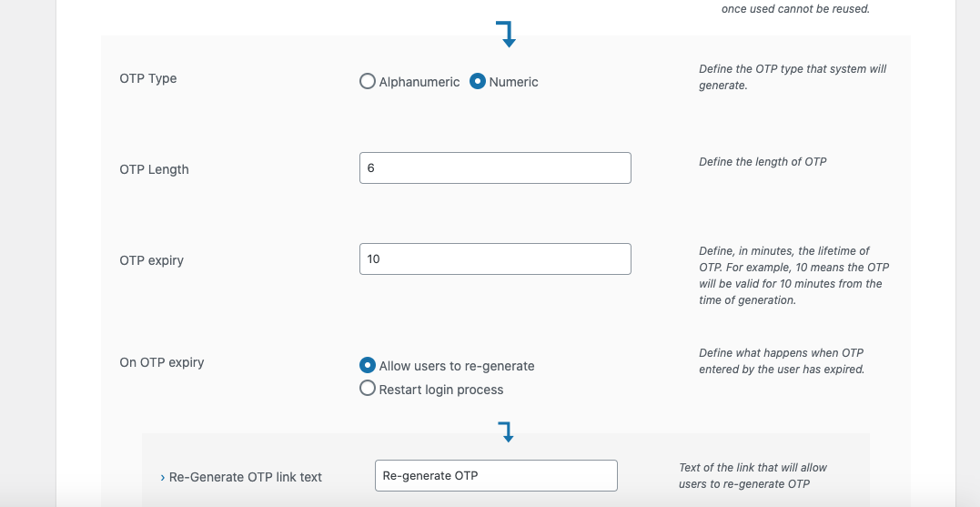Click the chevron before Re-Generate OTP link text
The width and height of the screenshot is (980, 507).
pos(162,477)
